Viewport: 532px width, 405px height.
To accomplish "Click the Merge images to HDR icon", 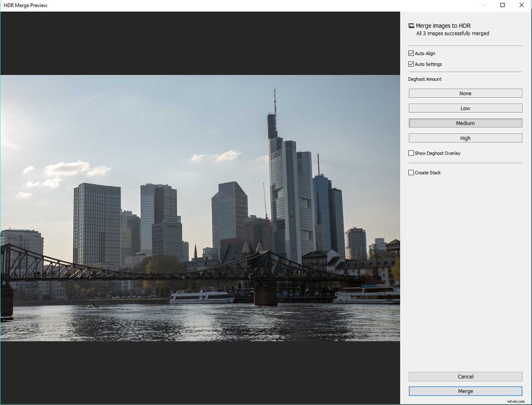I will pyautogui.click(x=411, y=26).
